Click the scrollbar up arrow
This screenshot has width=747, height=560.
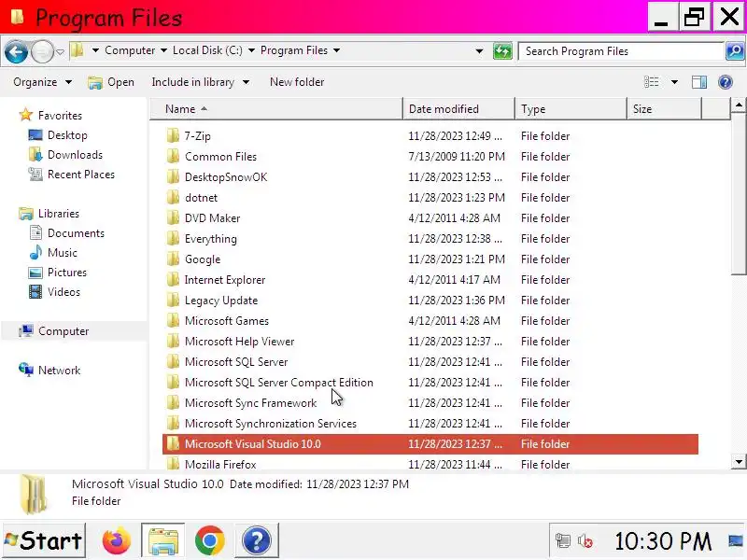(x=738, y=105)
